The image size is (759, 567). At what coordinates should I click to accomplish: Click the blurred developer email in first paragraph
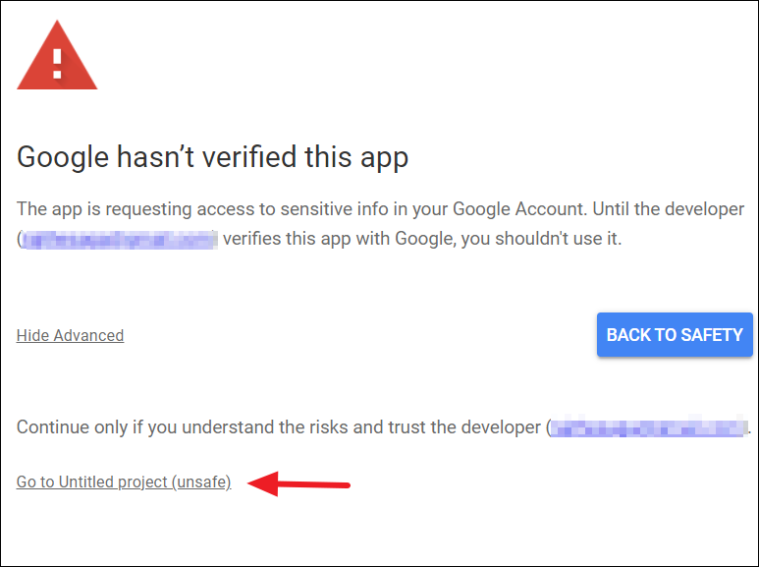point(120,240)
